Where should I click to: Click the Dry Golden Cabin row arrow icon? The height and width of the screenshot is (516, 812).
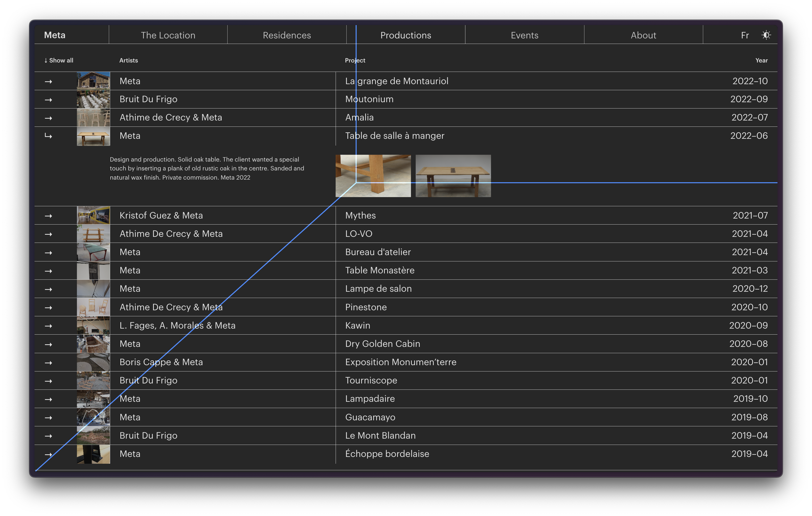pyautogui.click(x=48, y=344)
